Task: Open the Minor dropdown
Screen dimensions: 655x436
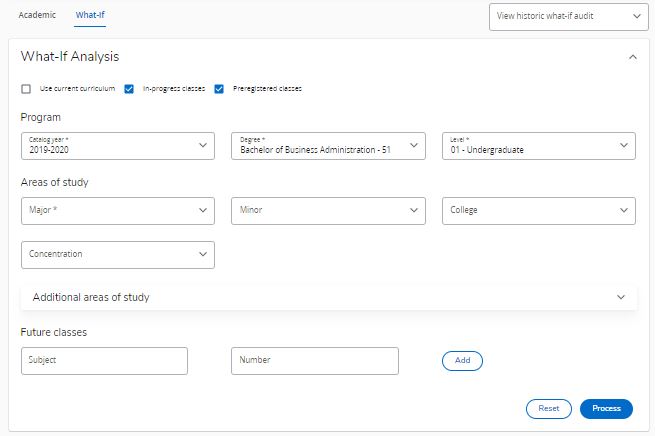Action: (x=328, y=210)
